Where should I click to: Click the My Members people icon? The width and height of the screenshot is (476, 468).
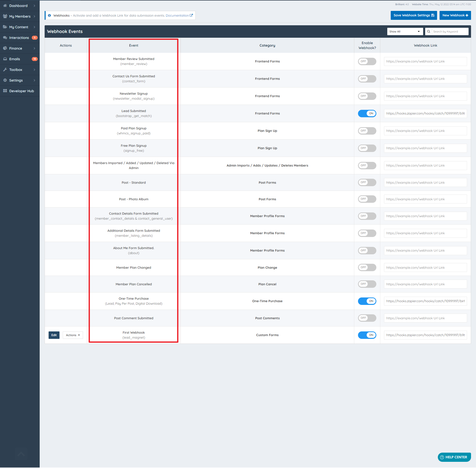[x=5, y=16]
